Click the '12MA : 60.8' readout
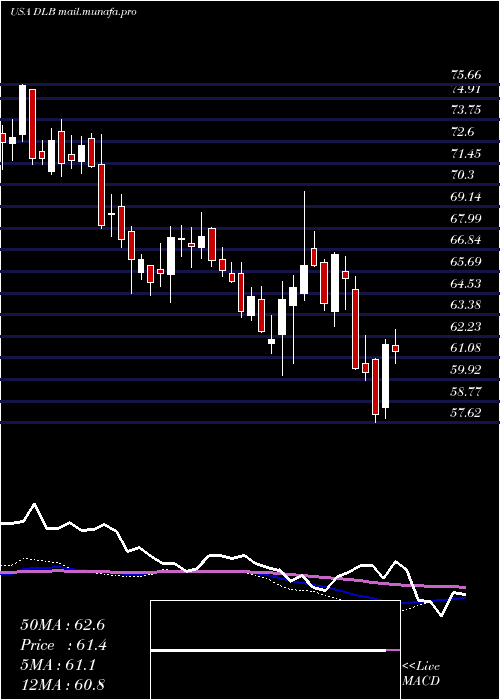The image size is (500, 700). [x=63, y=685]
